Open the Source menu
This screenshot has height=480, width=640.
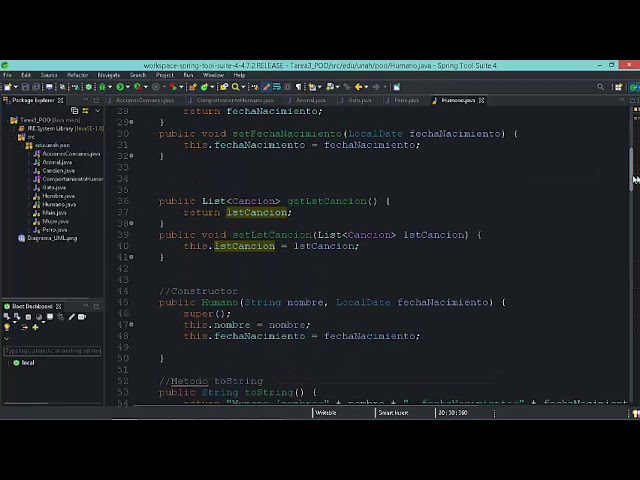(49, 75)
